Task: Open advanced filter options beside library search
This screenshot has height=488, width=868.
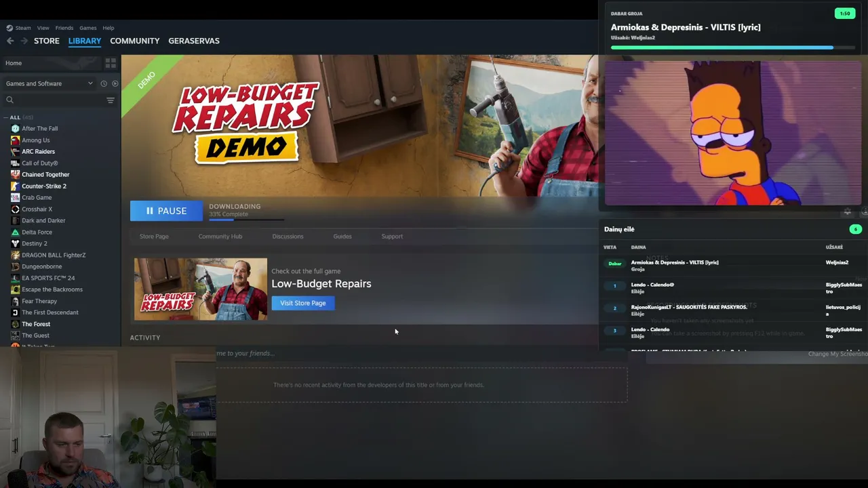Action: coord(111,100)
